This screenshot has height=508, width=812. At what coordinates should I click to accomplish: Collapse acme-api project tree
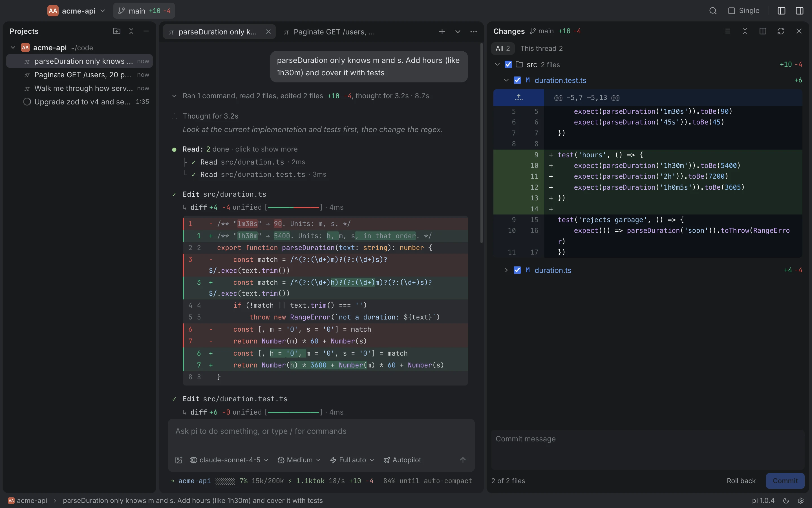pyautogui.click(x=13, y=48)
